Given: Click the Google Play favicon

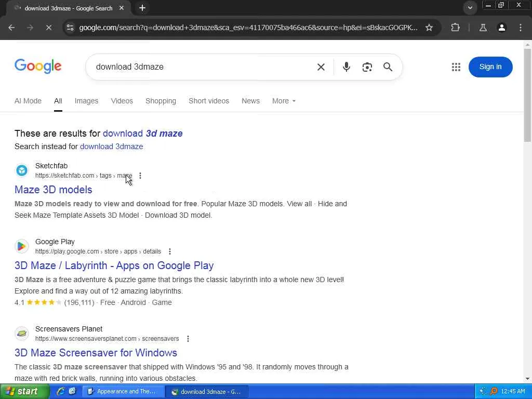Looking at the screenshot, I should [22, 246].
